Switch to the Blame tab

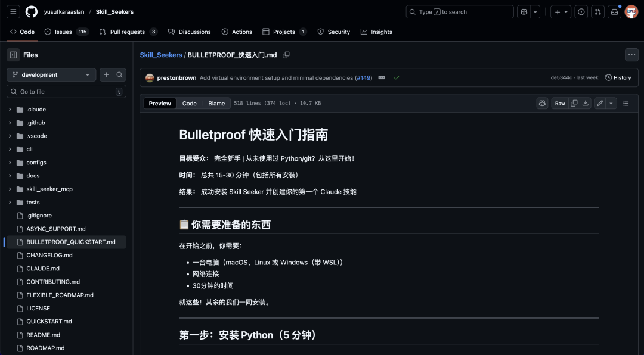(x=216, y=103)
